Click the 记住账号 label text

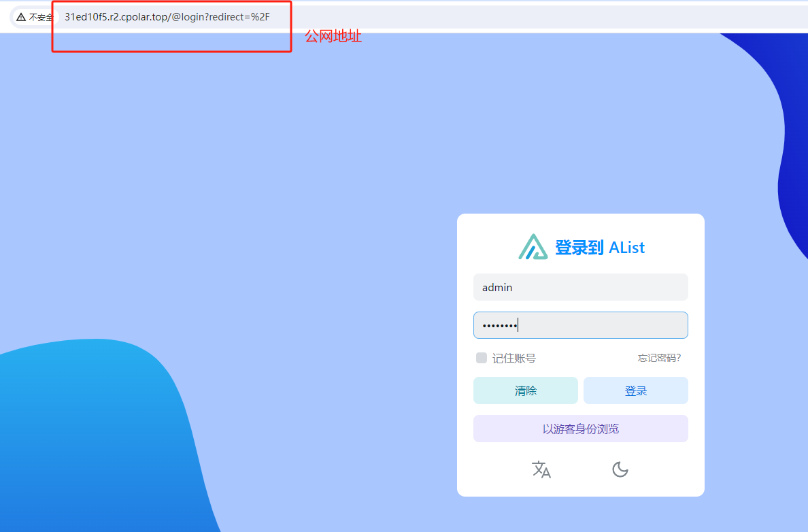tap(514, 359)
